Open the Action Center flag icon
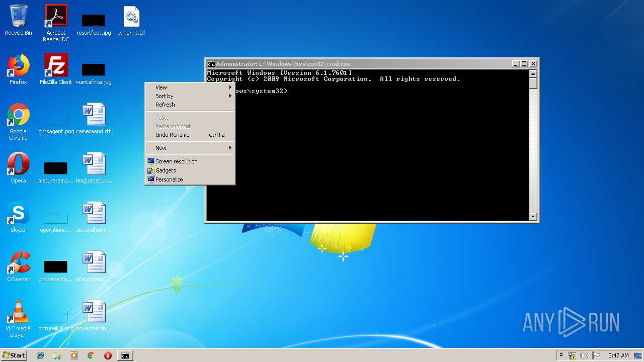The height and width of the screenshot is (362, 644). coord(596,355)
